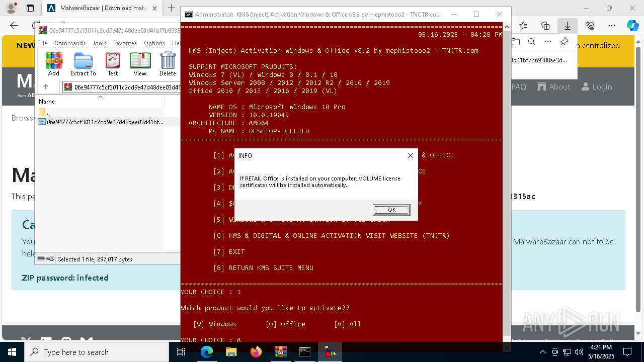Click the WinRAR status bar key icon
Screen dimensions: 644x362
click(50, 259)
